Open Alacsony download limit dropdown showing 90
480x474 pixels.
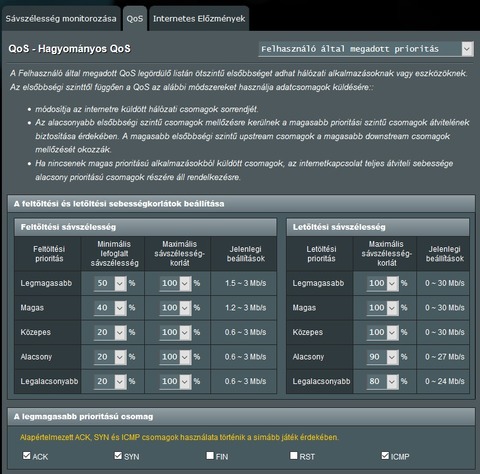(382, 357)
